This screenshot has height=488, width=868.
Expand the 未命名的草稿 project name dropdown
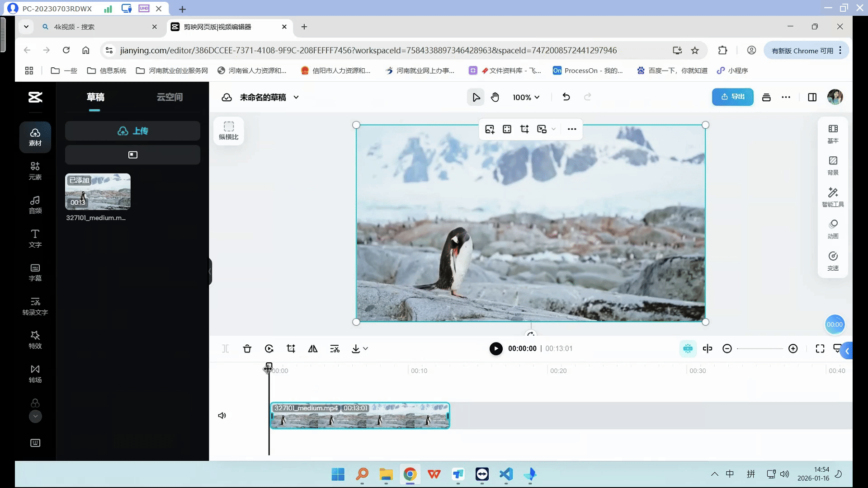click(296, 97)
